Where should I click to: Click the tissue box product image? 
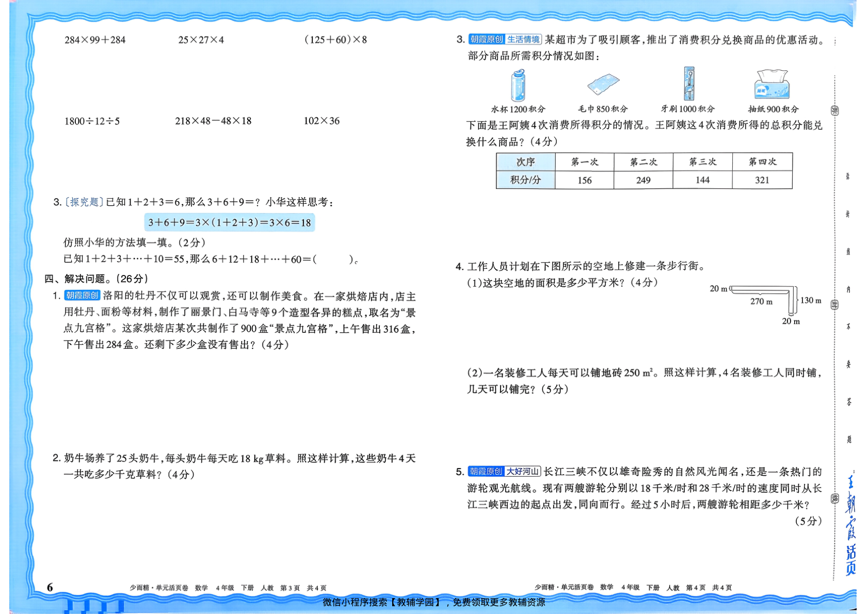click(772, 84)
